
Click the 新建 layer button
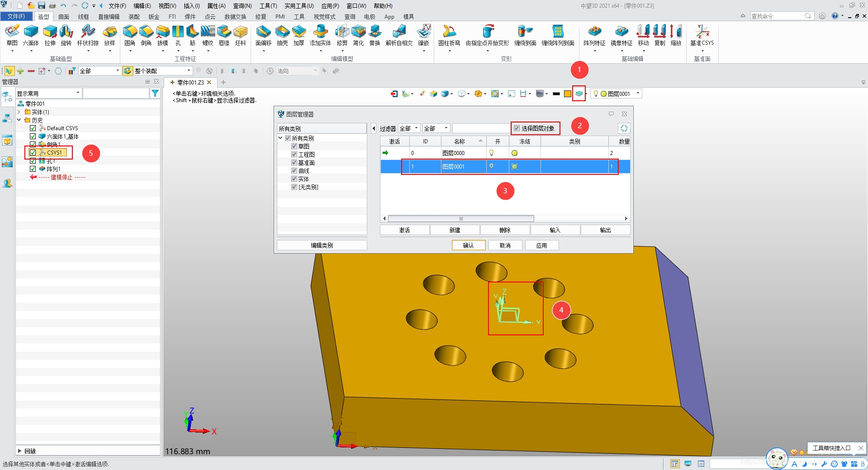click(455, 230)
